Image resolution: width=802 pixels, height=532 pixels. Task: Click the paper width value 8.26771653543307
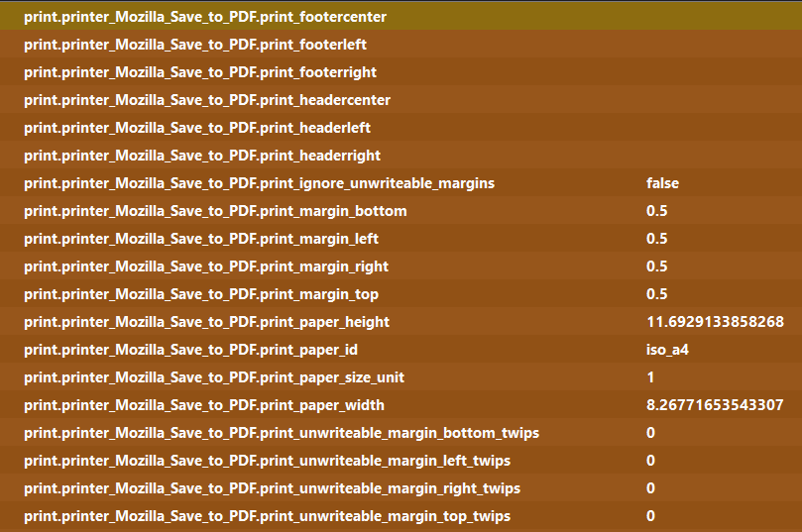(x=714, y=405)
